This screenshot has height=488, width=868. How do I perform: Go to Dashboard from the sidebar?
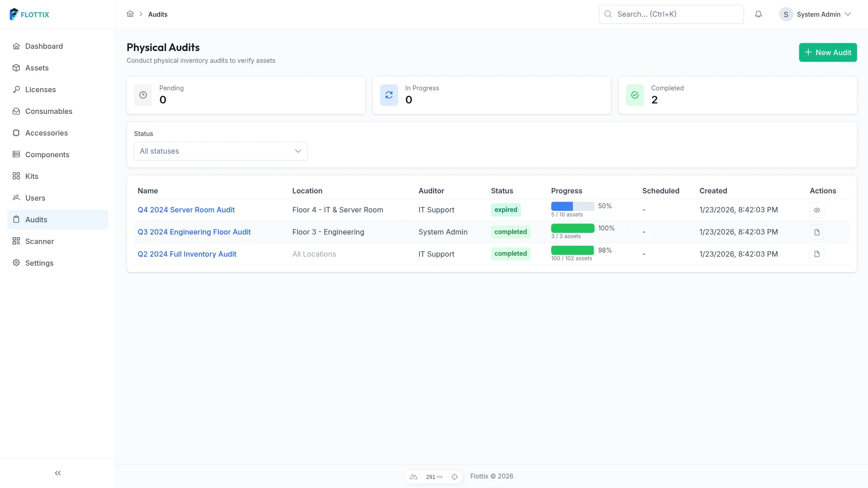click(x=44, y=46)
